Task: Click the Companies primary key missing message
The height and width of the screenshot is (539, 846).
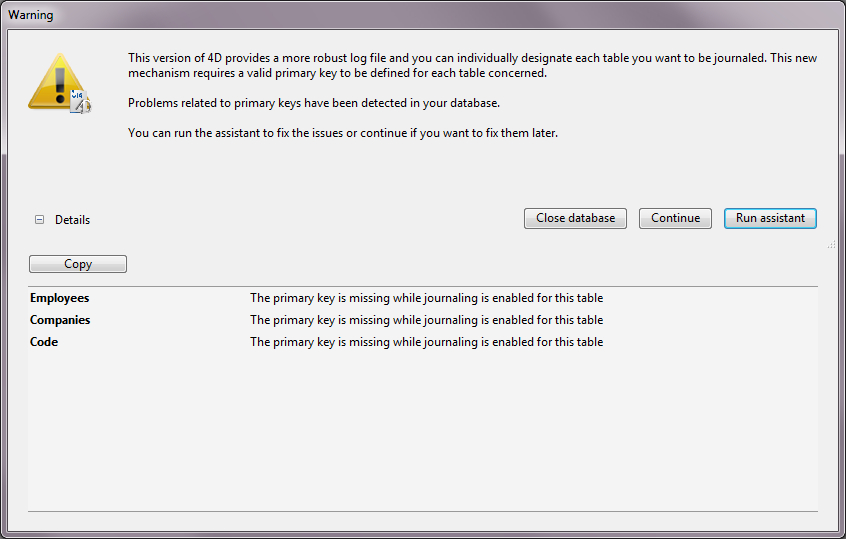Action: 426,320
